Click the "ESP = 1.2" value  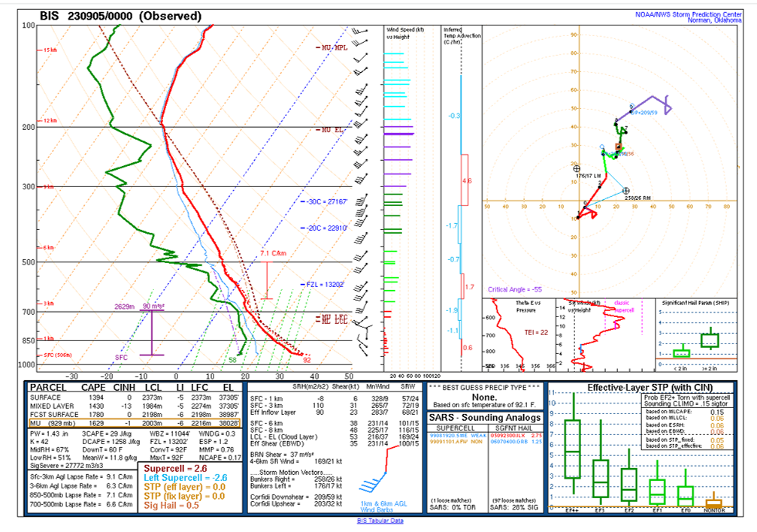tap(213, 443)
